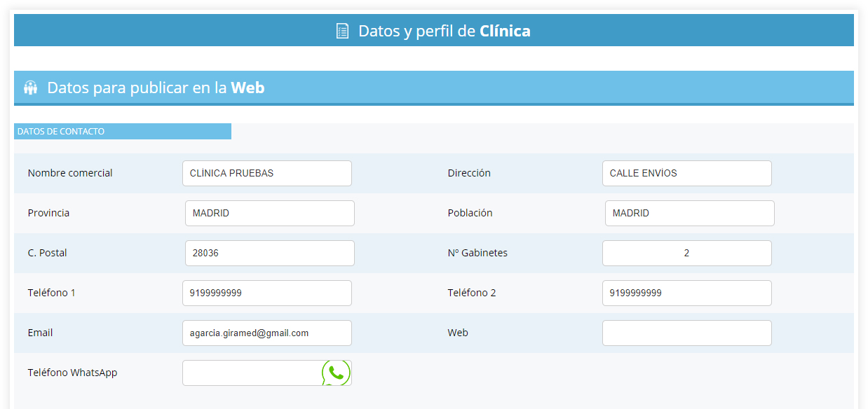Focus the Nombre comercial input field

pos(266,173)
